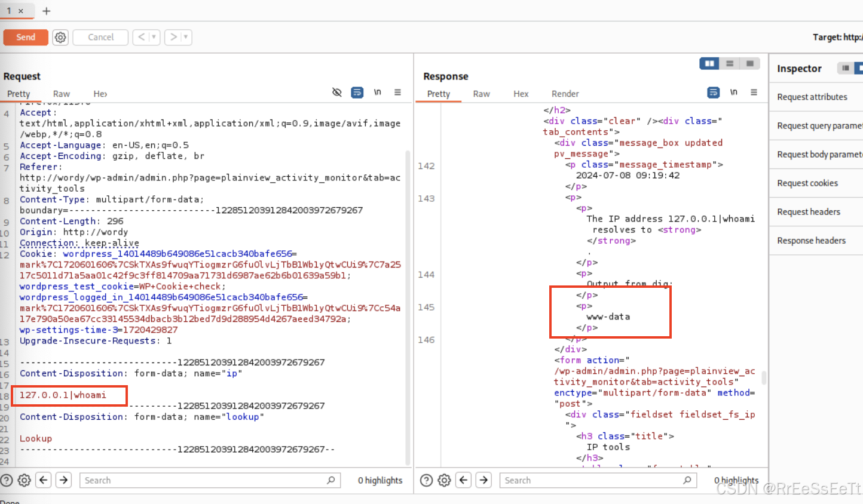Viewport: 863px width, 504px height.
Task: Select the Response Hex tab
Action: [521, 94]
